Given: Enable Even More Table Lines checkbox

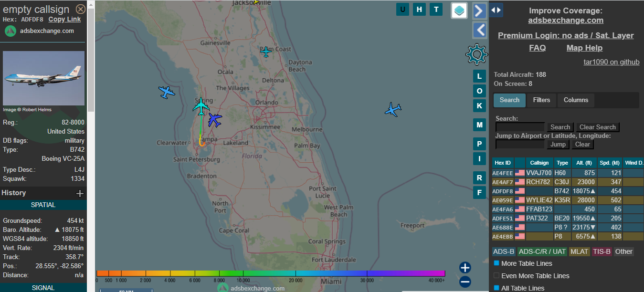Looking at the screenshot, I should pyautogui.click(x=496, y=276).
